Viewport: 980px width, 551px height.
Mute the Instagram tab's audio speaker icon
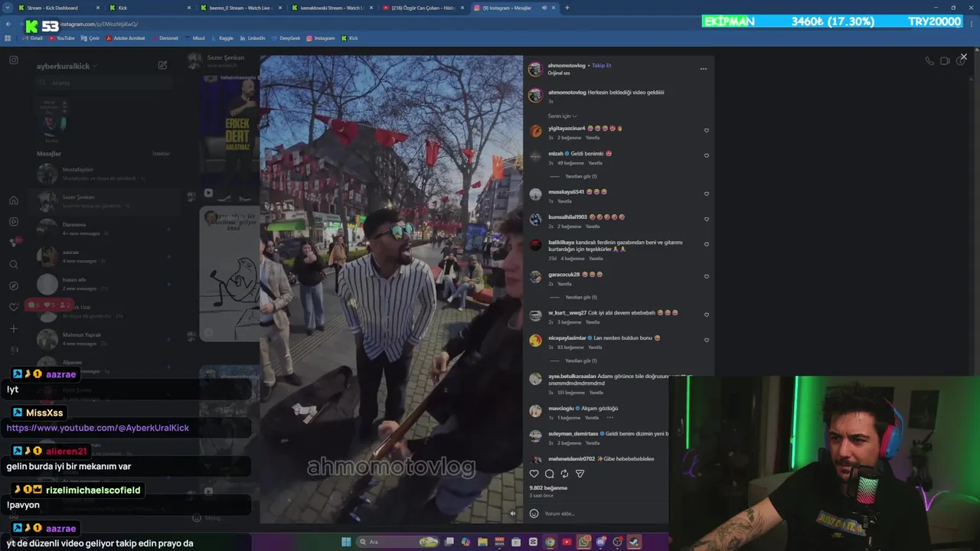[544, 8]
